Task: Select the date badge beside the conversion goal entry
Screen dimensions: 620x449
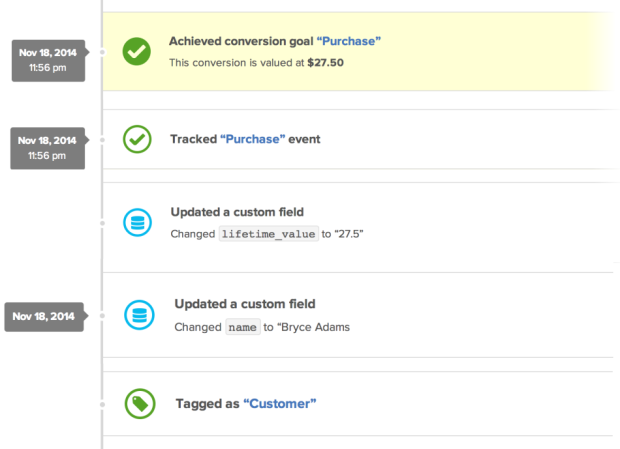Action: (x=46, y=61)
